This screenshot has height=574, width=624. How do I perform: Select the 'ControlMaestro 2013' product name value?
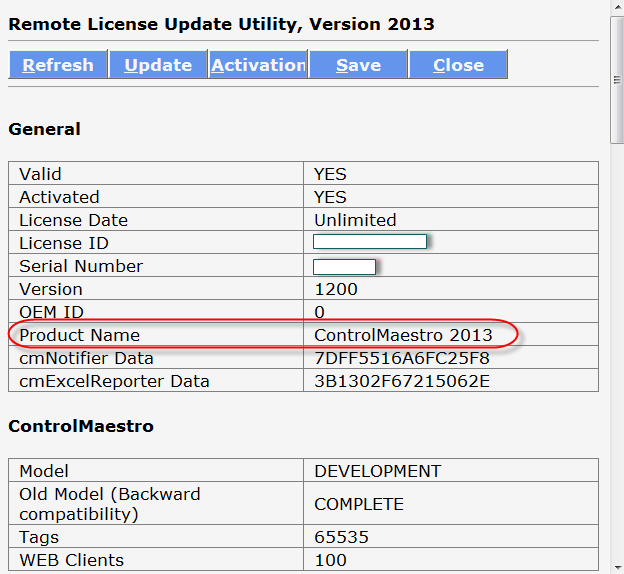point(403,335)
